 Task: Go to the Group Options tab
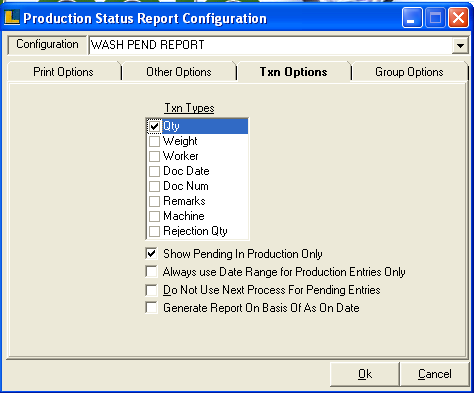pos(409,72)
